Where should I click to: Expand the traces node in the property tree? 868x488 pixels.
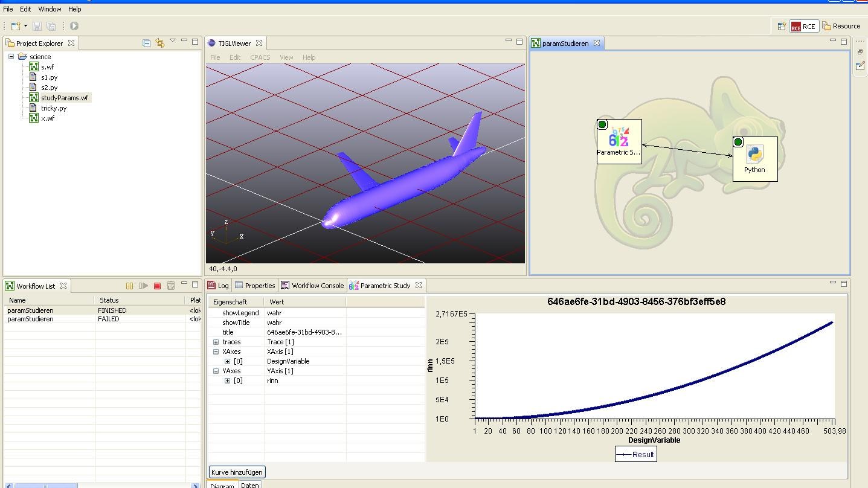coord(216,342)
